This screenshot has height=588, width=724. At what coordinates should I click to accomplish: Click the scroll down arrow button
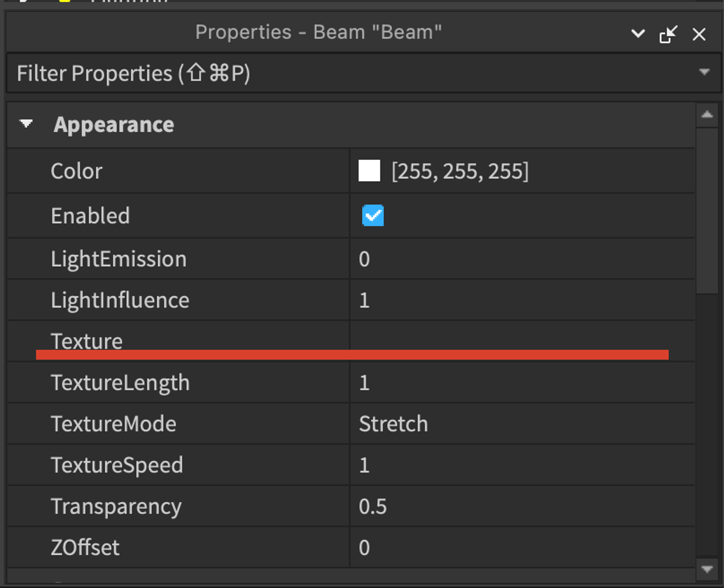pos(707,569)
